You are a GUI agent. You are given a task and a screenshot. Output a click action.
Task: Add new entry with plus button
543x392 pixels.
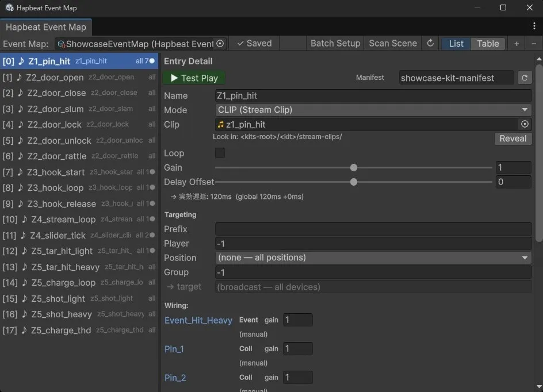(x=517, y=44)
